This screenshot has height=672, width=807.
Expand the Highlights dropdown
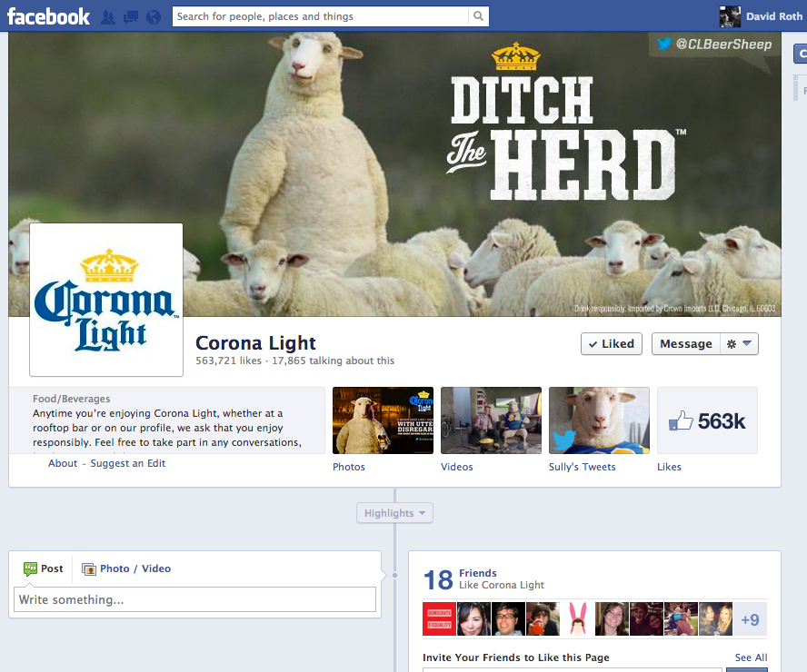coord(394,513)
